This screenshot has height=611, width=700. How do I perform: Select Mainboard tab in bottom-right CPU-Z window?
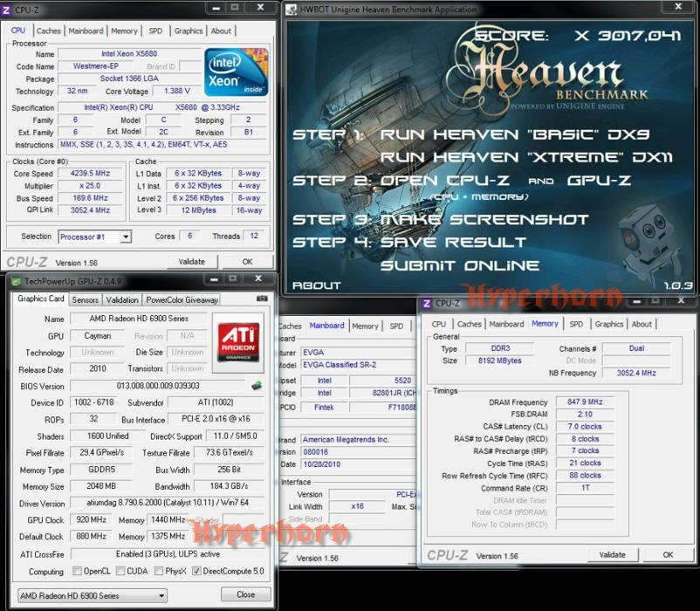click(x=506, y=324)
